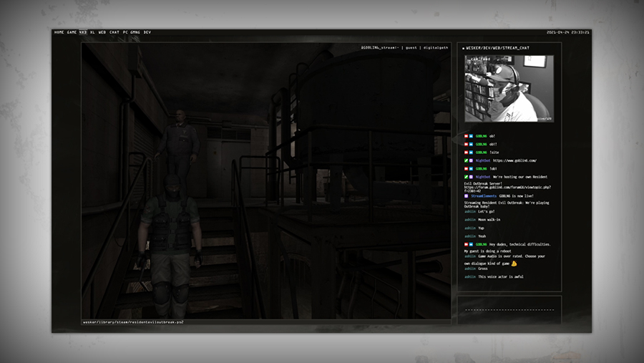Image resolution: width=644 pixels, height=363 pixels.
Task: Open the CHAT menu item
Action: 114,32
